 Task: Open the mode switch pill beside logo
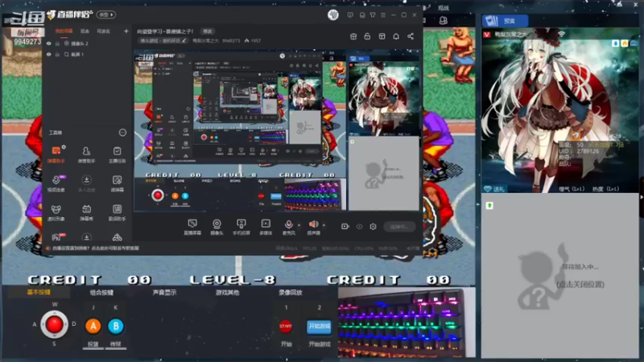[x=106, y=14]
